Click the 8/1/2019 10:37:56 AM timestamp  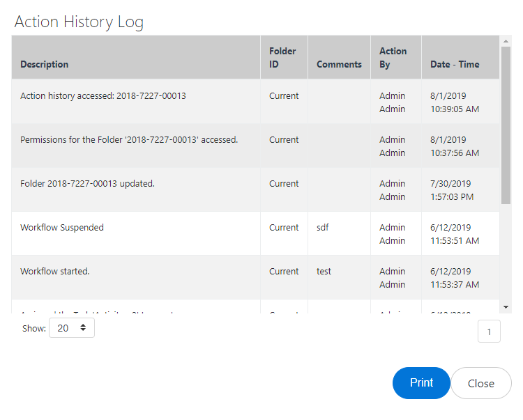[x=455, y=146]
